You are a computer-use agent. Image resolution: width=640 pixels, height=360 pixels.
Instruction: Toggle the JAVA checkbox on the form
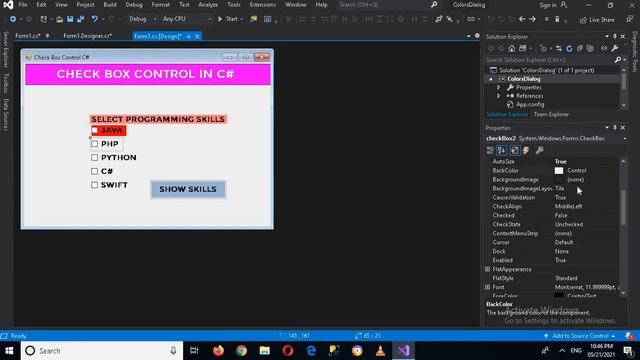(x=95, y=130)
